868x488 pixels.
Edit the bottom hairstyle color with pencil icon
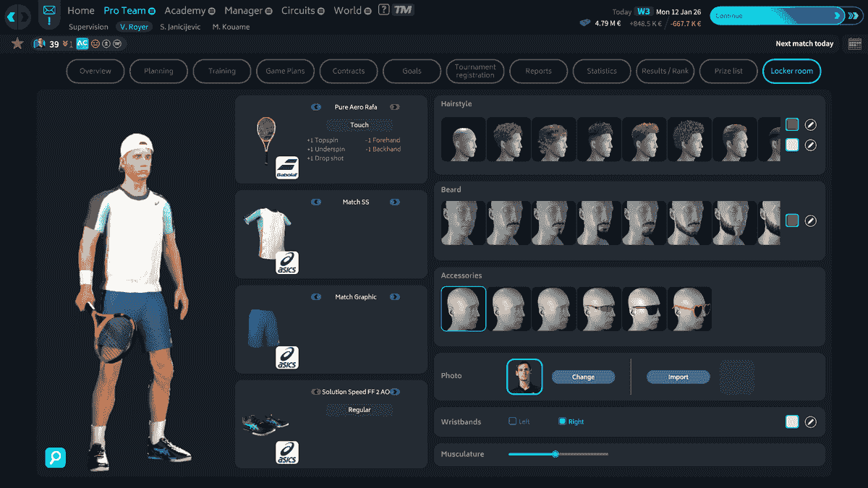pos(811,145)
